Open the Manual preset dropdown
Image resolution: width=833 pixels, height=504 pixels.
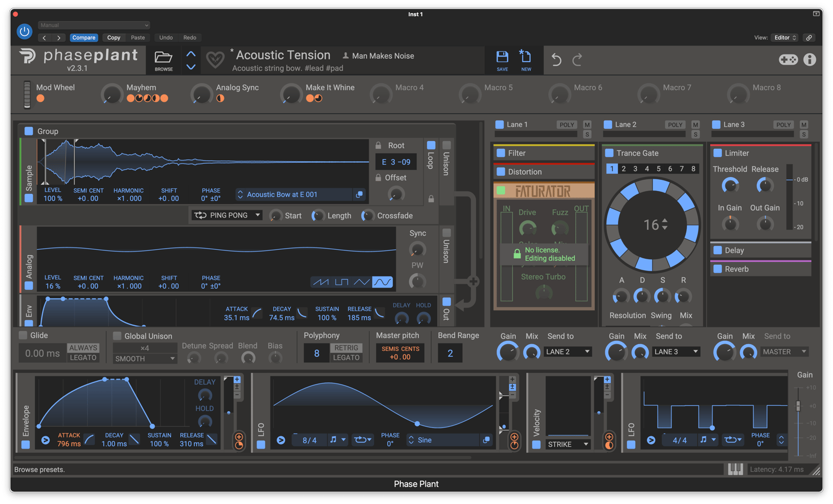click(x=94, y=25)
